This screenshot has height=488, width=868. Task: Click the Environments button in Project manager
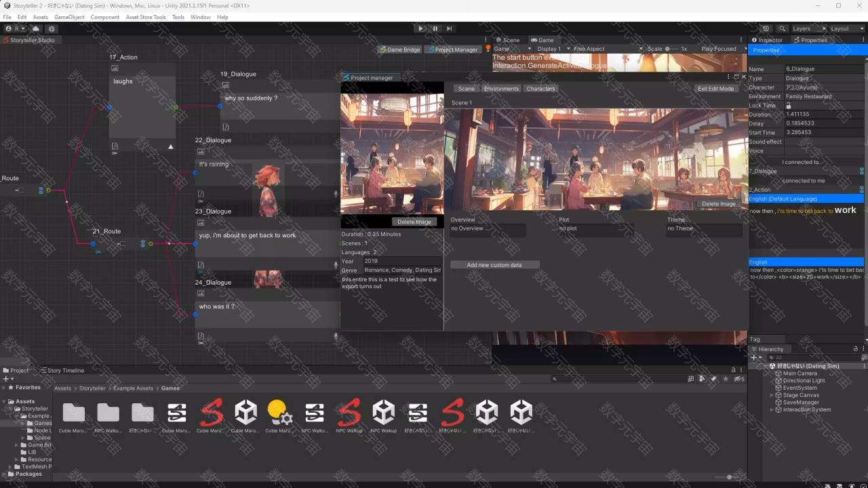pos(501,89)
